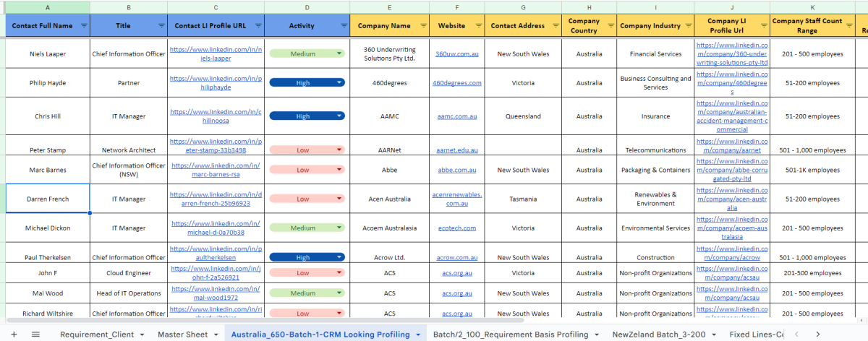This screenshot has height=341, width=868.
Task: Add a new sheet with plus icon
Action: pyautogui.click(x=14, y=334)
